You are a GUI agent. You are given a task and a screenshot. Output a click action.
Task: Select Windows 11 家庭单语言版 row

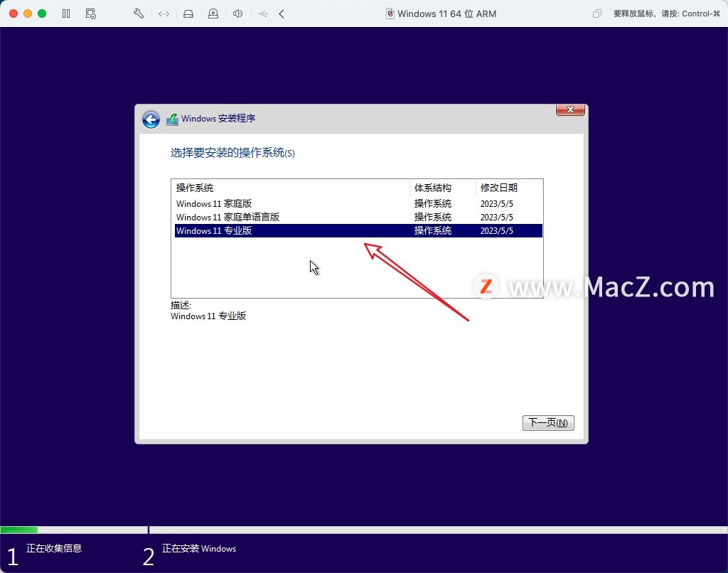(x=358, y=217)
